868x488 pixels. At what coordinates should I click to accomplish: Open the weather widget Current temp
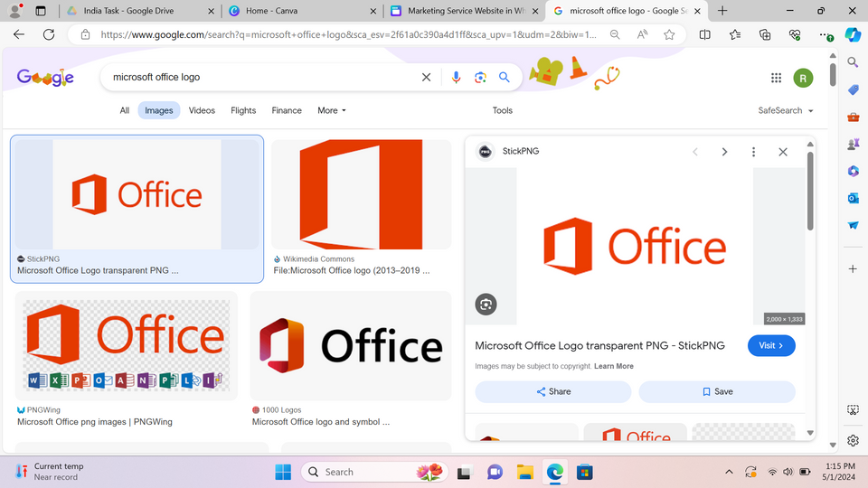(50, 472)
